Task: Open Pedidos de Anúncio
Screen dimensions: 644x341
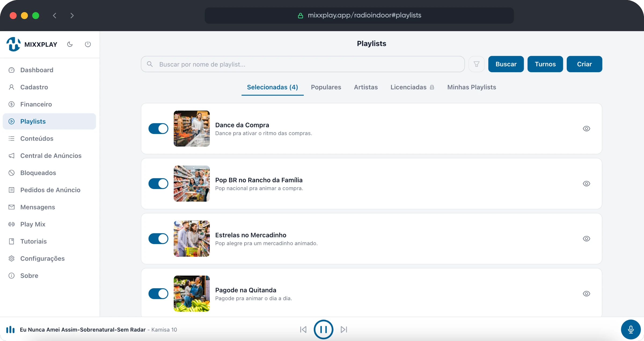Action: click(x=49, y=190)
